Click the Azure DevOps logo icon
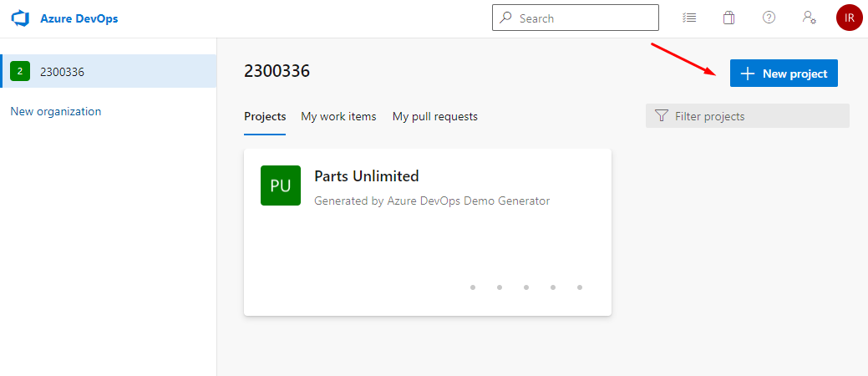Screen dimensions: 868x376 pos(20,18)
